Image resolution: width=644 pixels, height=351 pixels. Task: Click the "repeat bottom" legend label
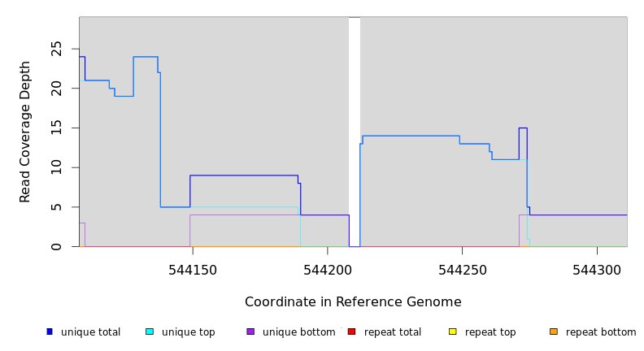click(601, 332)
